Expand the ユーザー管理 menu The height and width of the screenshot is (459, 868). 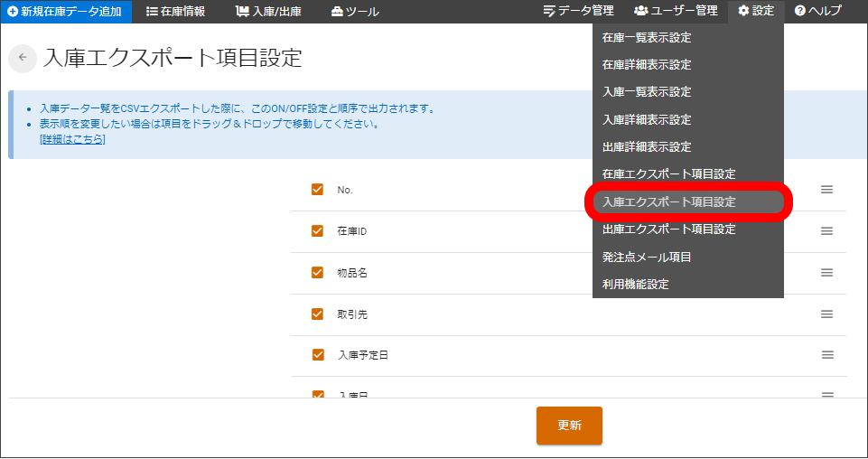pos(676,12)
